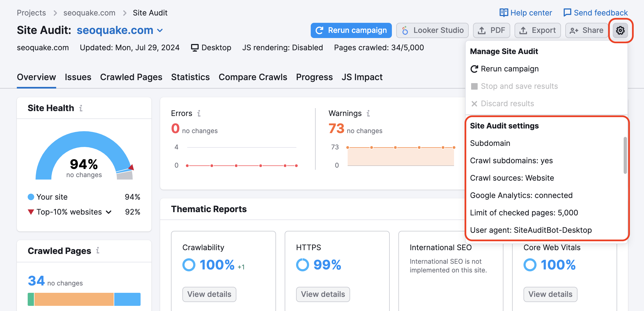This screenshot has height=311, width=644.
Task: Open the settings gear menu
Action: point(620,30)
